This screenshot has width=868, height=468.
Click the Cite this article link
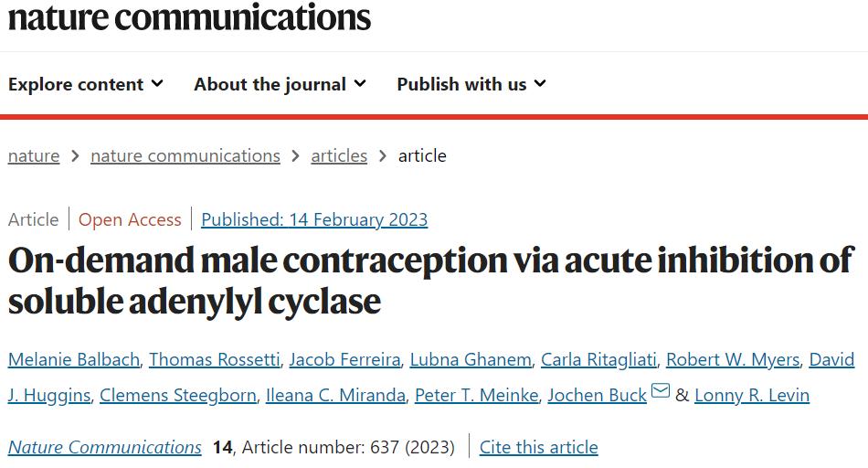[x=539, y=447]
